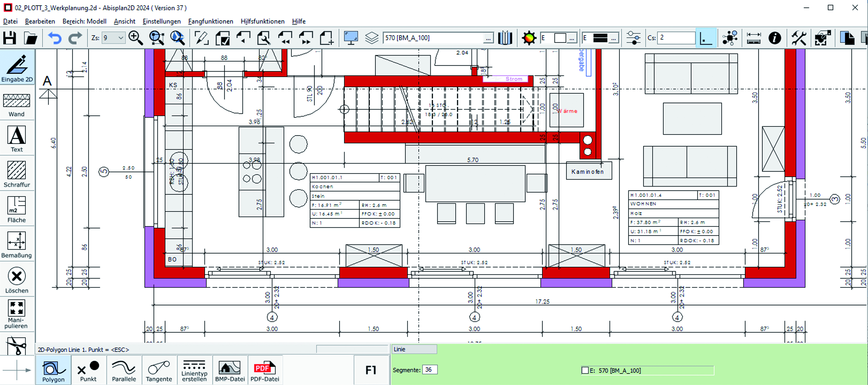Toggle the coordinate system axis icon
This screenshot has height=385, width=868.
pyautogui.click(x=706, y=38)
